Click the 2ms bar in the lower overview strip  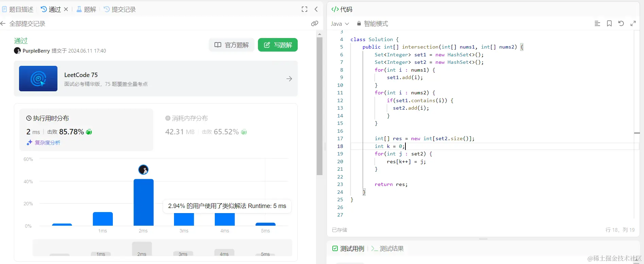142,249
